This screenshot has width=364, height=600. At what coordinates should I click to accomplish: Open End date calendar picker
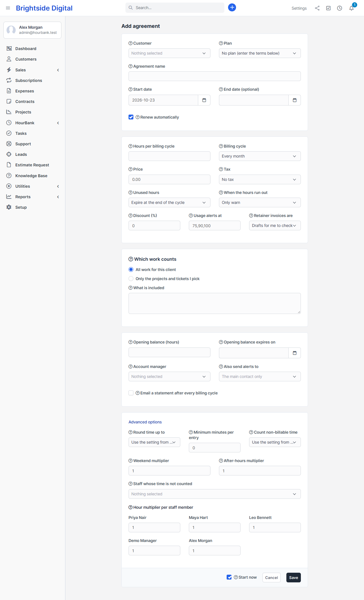[x=295, y=100]
